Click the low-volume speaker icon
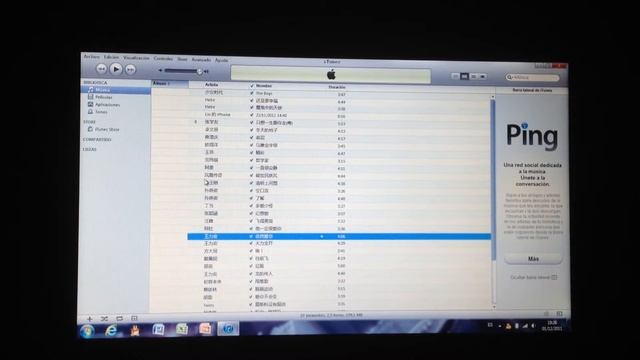Viewport: 640px width, 360px height. 160,71
